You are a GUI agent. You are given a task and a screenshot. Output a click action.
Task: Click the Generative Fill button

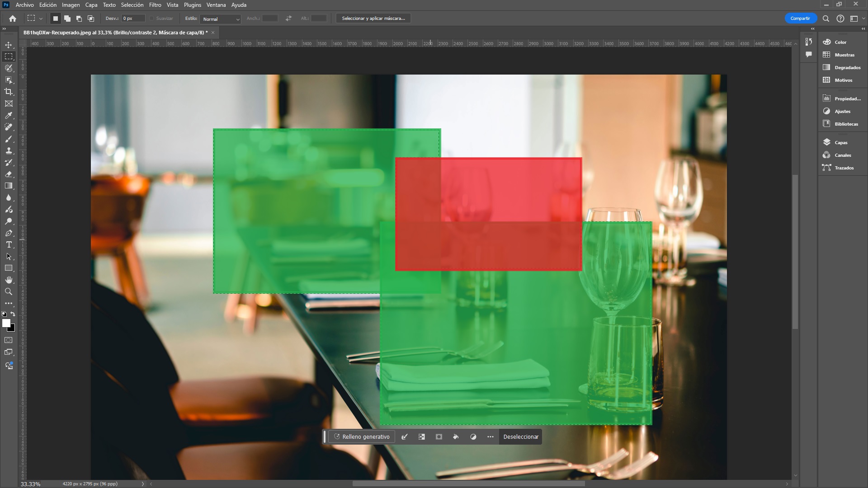pos(362,436)
